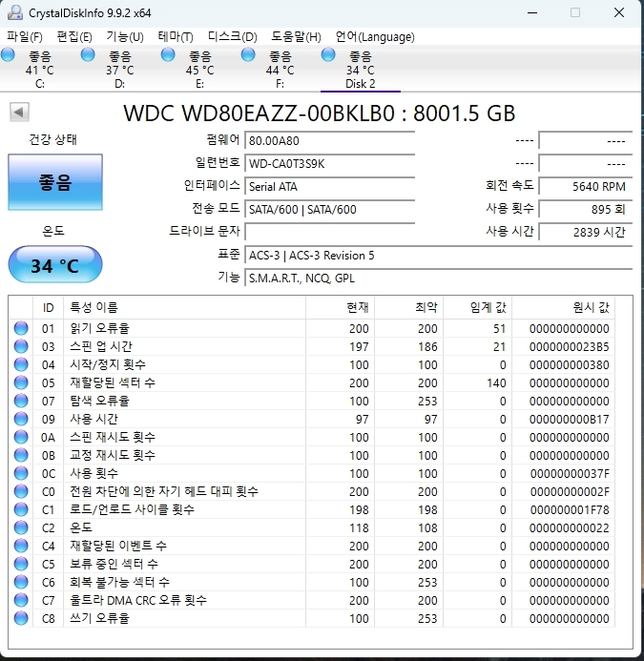The width and height of the screenshot is (644, 661).
Task: Click status circle for drive D:
Action: pyautogui.click(x=88, y=54)
